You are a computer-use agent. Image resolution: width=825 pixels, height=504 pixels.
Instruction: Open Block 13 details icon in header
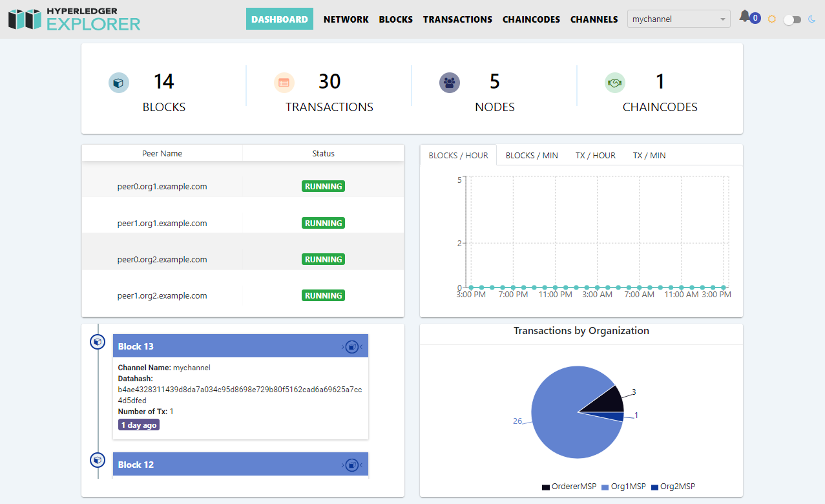click(351, 347)
